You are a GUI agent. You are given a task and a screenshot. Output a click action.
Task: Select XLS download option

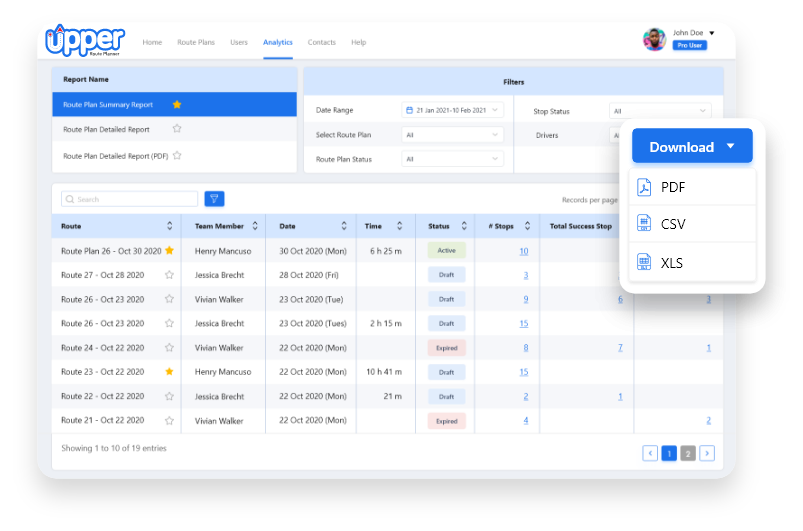click(x=692, y=262)
